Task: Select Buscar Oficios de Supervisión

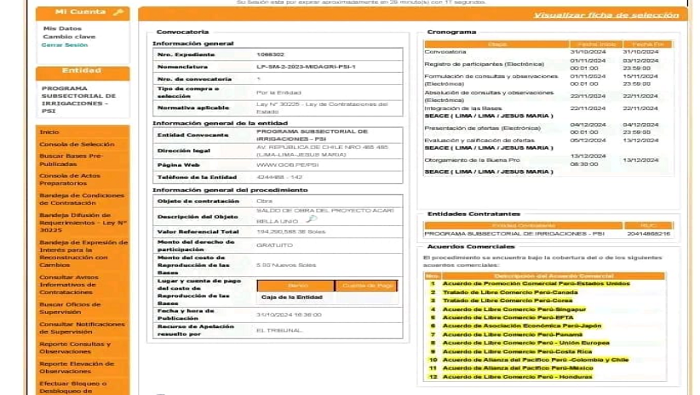Action: coord(70,308)
